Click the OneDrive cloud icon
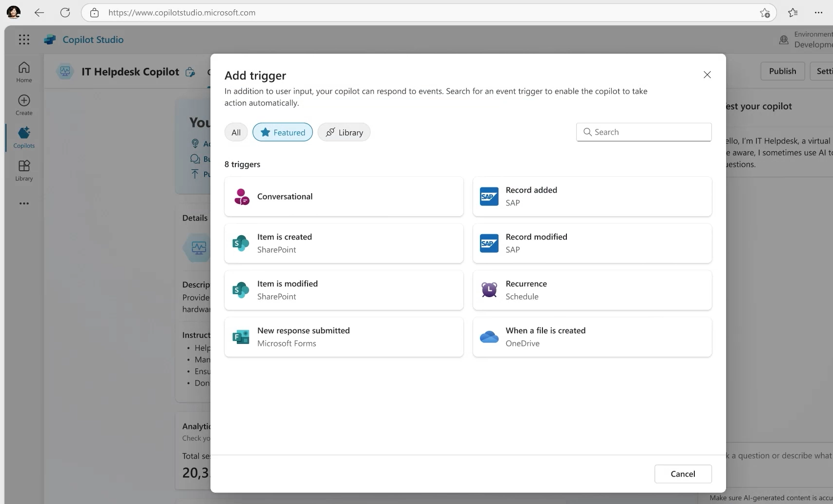This screenshot has height=504, width=833. pos(489,337)
